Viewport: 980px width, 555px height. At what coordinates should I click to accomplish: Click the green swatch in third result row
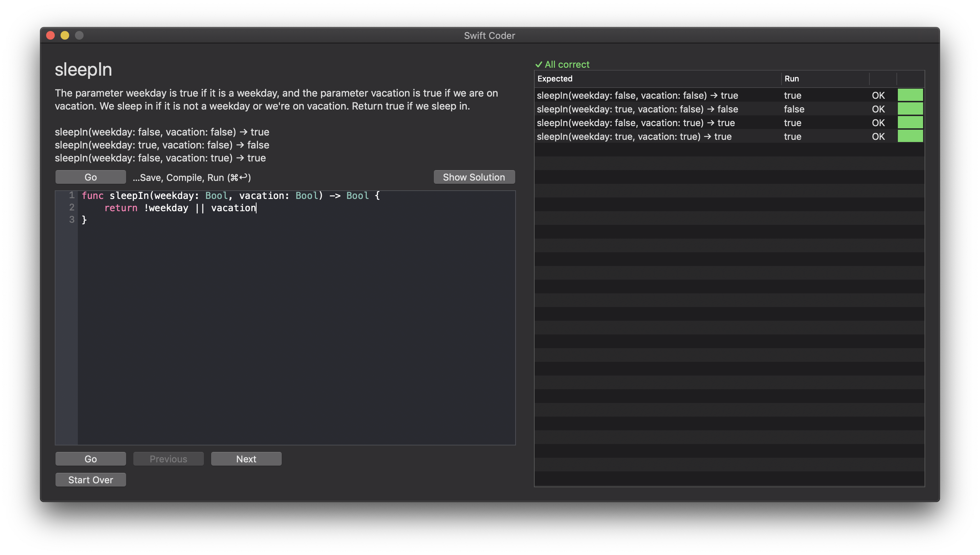(x=910, y=123)
